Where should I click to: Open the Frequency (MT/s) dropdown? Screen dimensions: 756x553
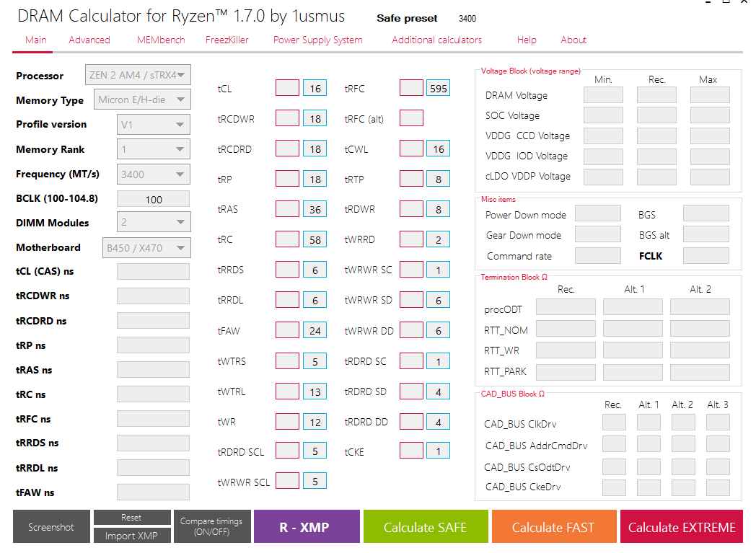click(x=154, y=174)
